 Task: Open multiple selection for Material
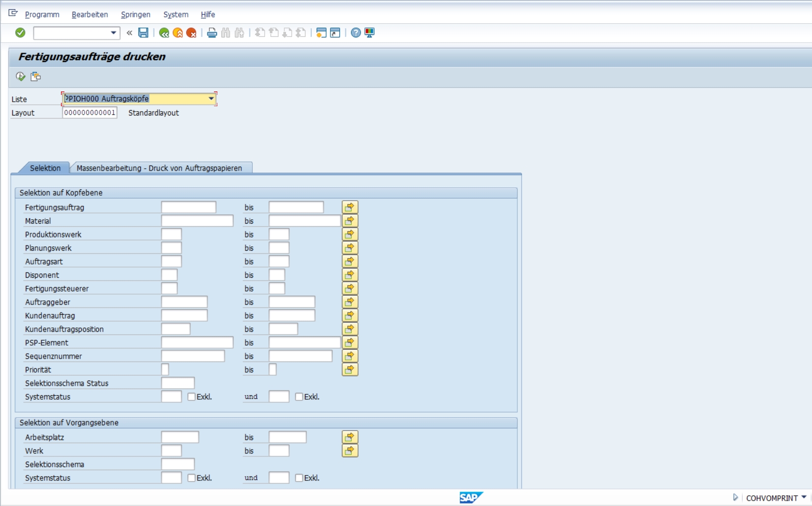[x=350, y=221]
